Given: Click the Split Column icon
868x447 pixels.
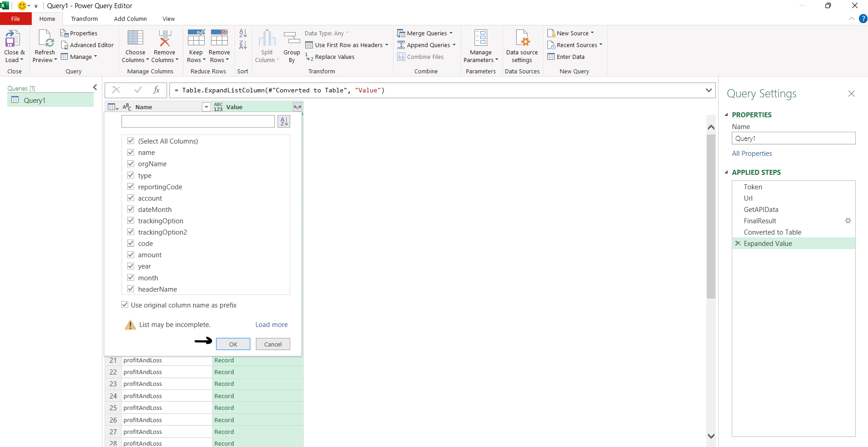Looking at the screenshot, I should 267,38.
